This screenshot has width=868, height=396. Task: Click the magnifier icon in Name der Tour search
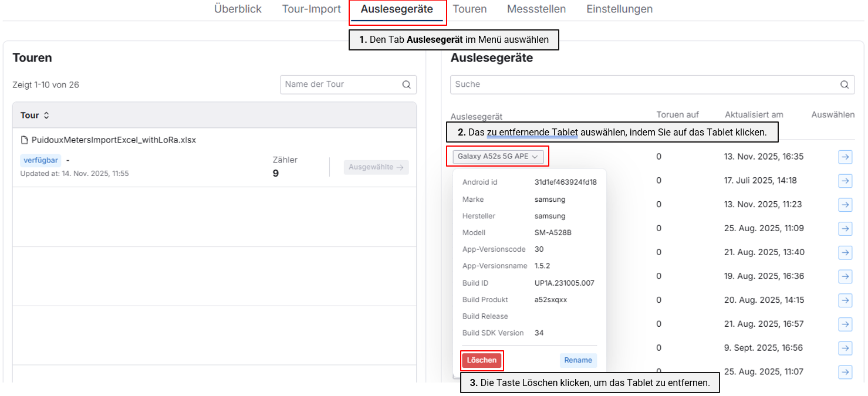(x=407, y=84)
